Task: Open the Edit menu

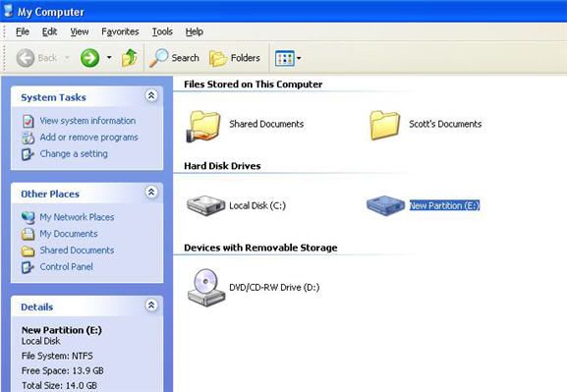Action: [49, 31]
